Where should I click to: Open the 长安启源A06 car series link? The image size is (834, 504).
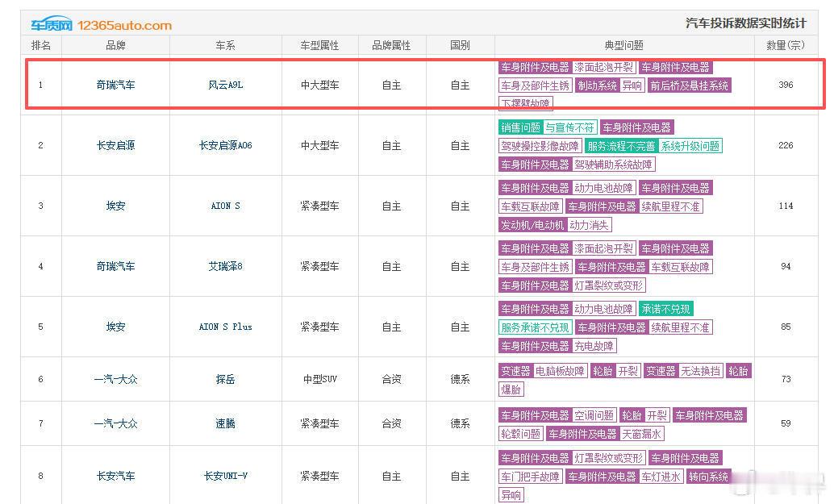click(x=225, y=145)
